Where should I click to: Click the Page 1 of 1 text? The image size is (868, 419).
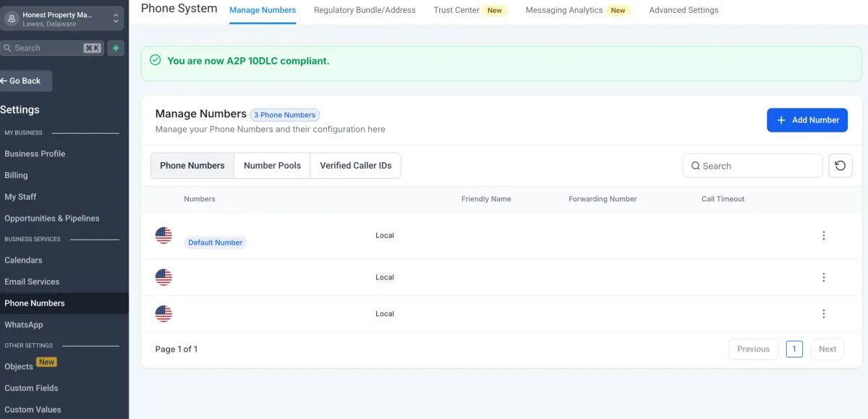176,349
